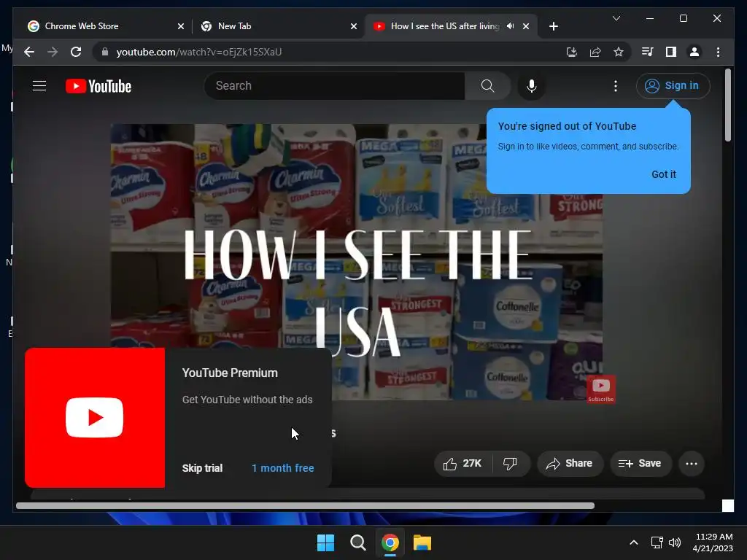Viewport: 747px width, 560px height.
Task: Mute the tab via speaker icon
Action: (510, 26)
